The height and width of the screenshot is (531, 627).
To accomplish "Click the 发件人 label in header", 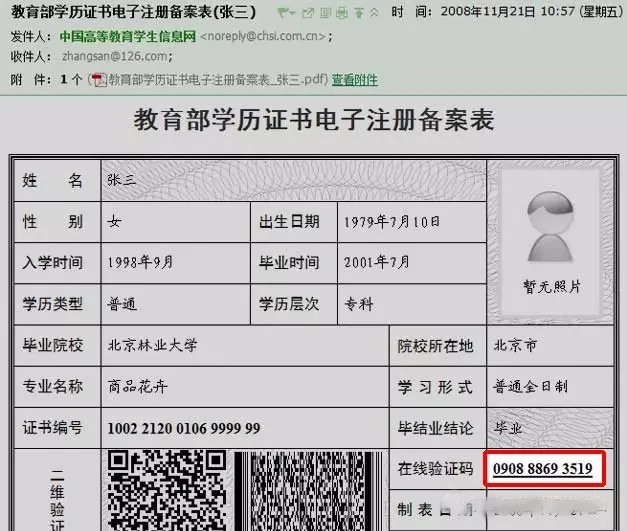I will [x=31, y=36].
